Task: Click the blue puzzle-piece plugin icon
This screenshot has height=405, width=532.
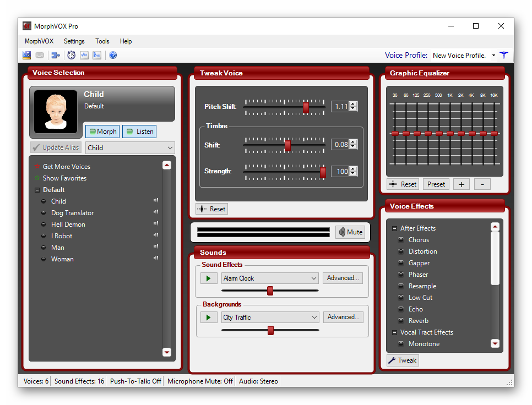Action: click(x=56, y=55)
